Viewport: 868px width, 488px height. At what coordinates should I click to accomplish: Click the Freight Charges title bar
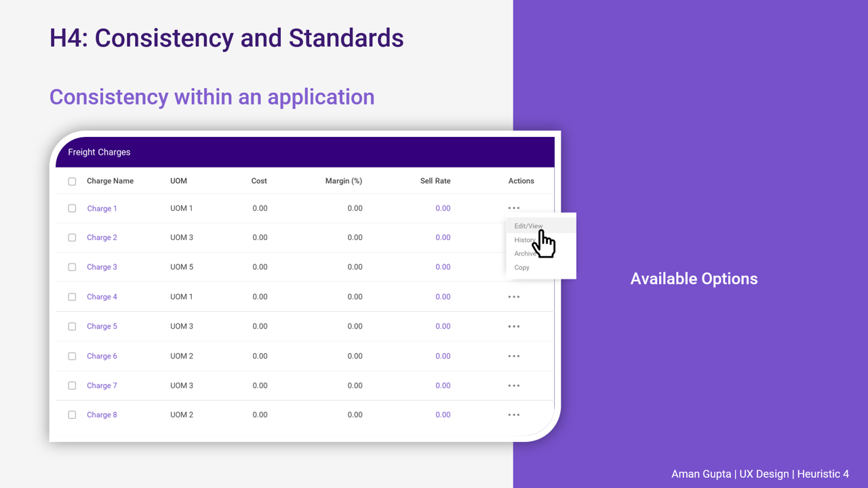click(99, 152)
